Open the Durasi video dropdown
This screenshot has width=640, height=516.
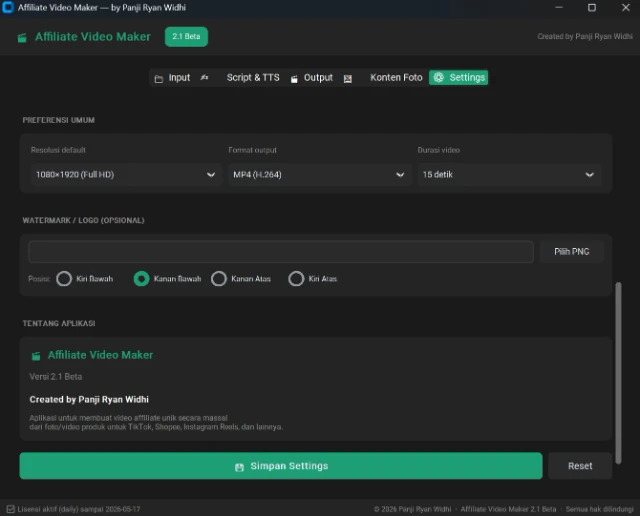509,175
